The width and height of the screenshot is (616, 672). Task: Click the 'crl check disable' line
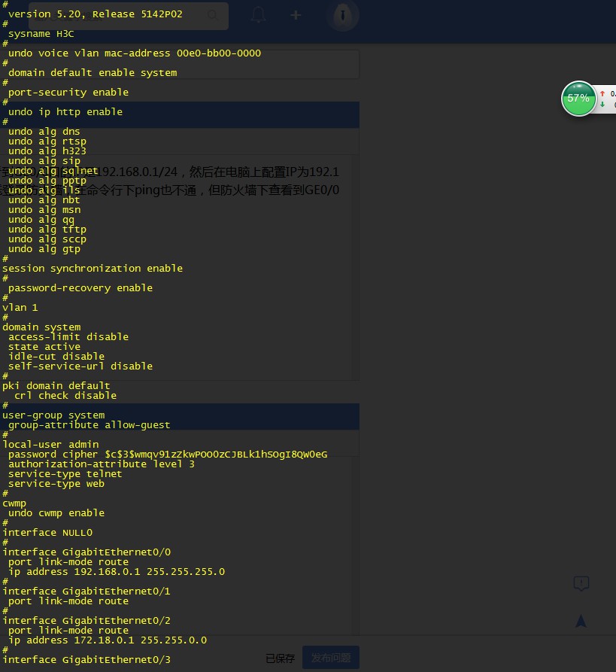[65, 396]
